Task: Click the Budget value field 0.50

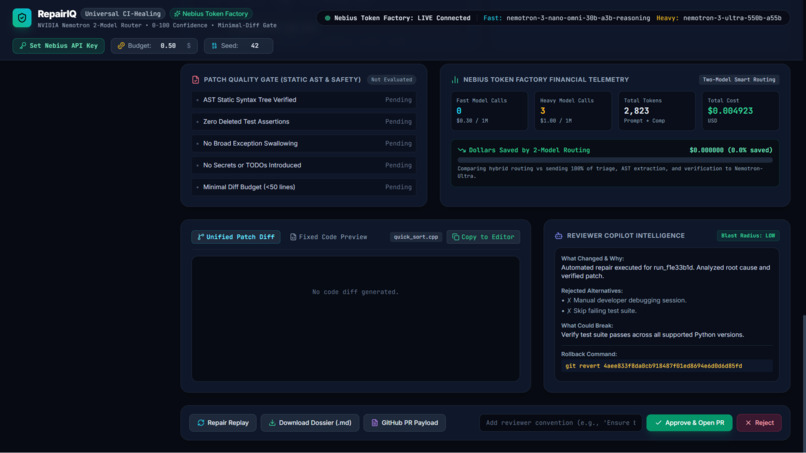Action: (x=168, y=46)
